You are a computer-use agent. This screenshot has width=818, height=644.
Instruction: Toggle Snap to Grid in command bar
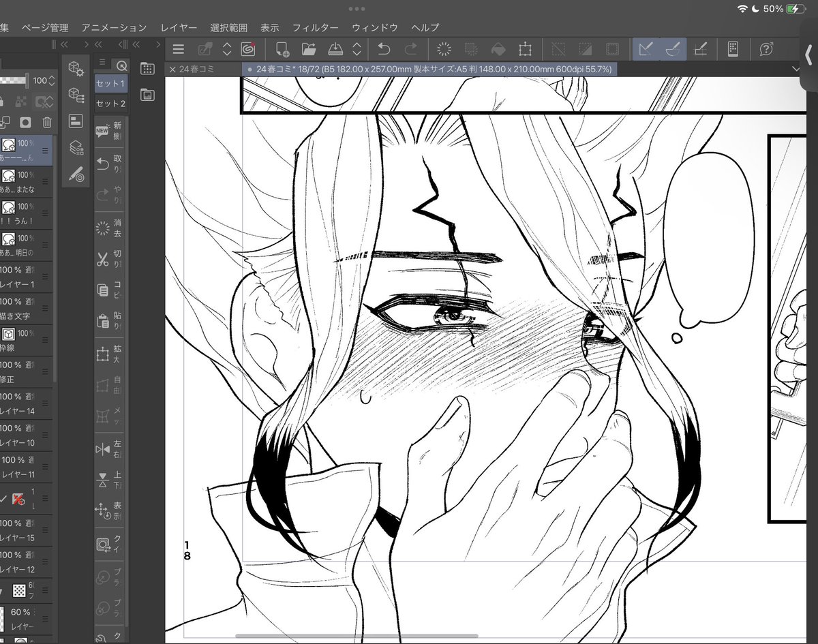(x=699, y=49)
